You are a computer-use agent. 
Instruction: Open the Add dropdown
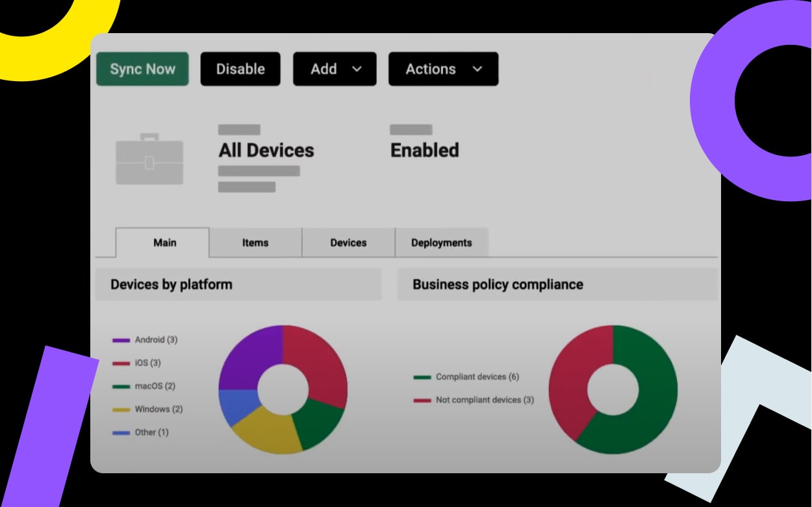point(334,69)
